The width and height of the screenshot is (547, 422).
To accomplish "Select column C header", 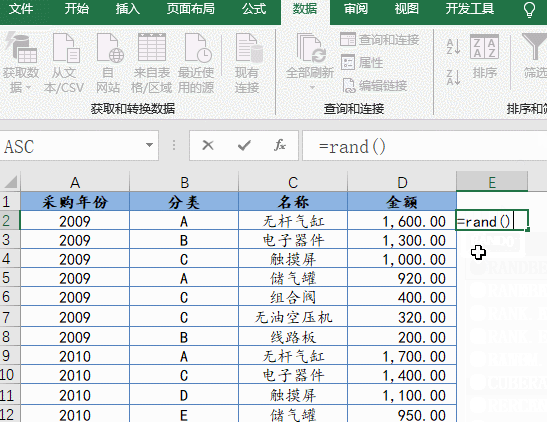I will pyautogui.click(x=293, y=182).
